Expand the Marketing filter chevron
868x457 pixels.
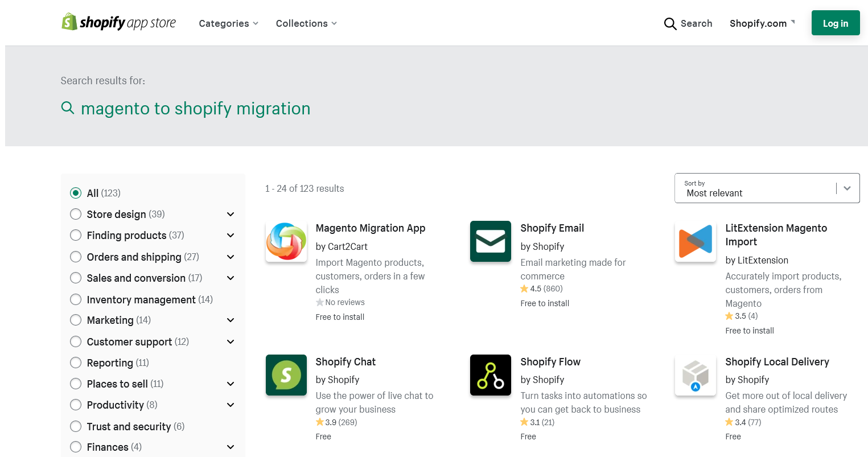pos(231,320)
